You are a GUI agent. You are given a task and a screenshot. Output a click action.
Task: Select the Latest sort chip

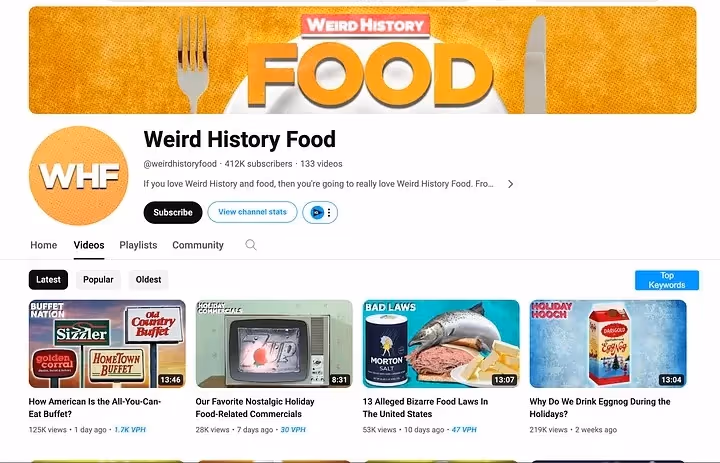point(48,280)
